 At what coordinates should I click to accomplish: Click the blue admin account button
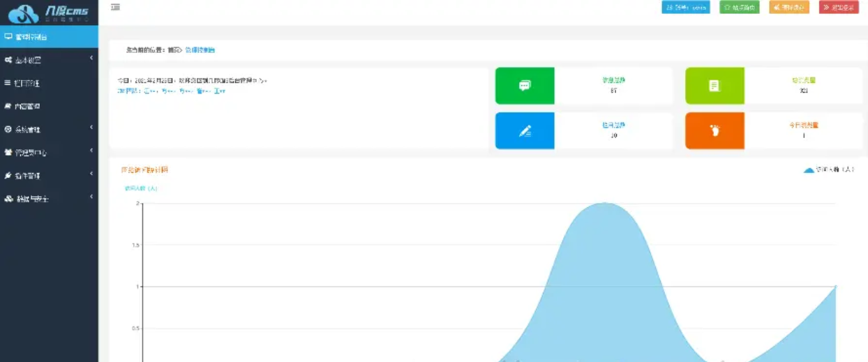click(685, 7)
